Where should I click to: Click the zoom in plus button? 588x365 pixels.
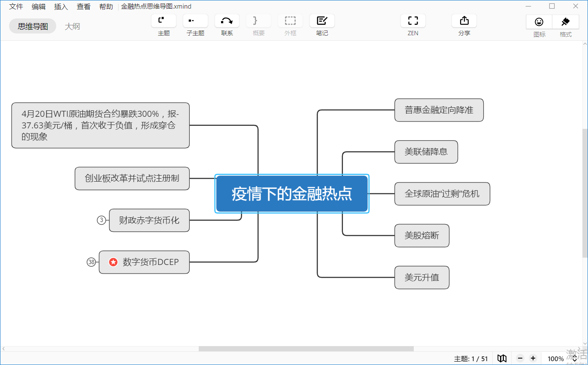pyautogui.click(x=533, y=359)
